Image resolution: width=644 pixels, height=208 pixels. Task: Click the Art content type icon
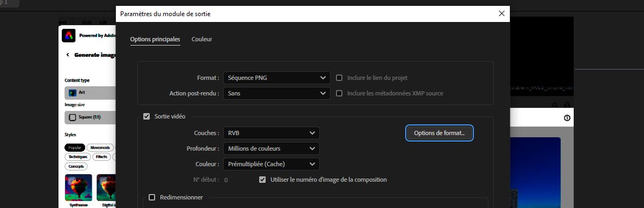pos(72,92)
